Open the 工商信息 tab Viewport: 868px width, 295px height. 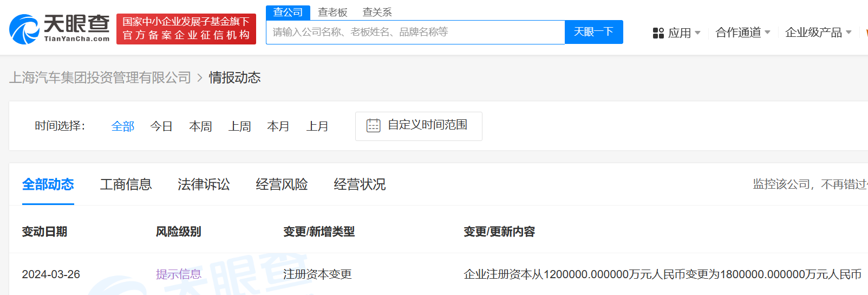pos(126,184)
